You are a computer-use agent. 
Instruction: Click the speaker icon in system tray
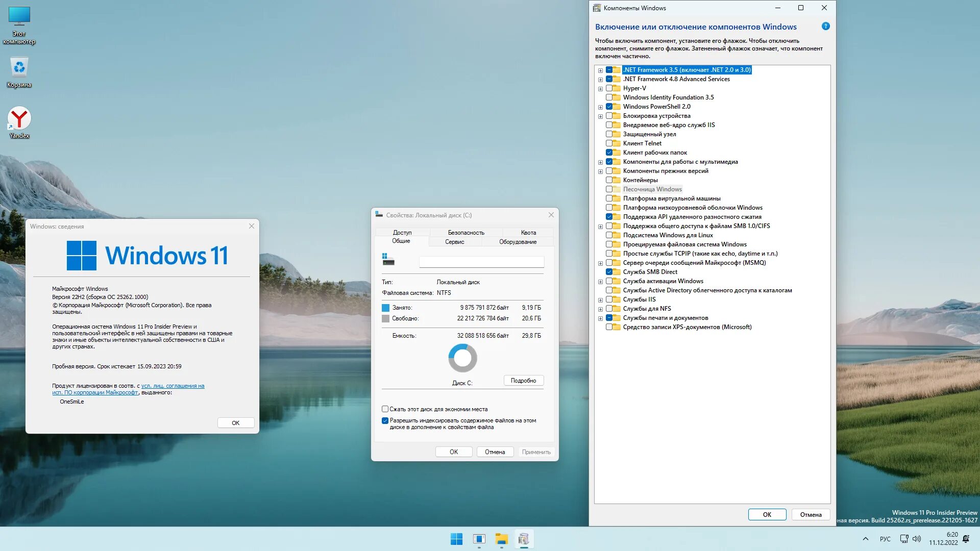pyautogui.click(x=917, y=538)
